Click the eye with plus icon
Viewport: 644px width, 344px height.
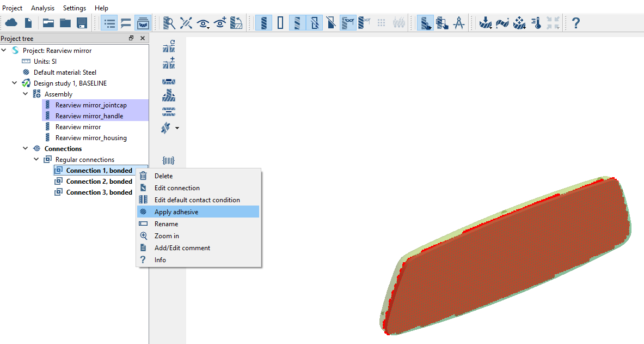tap(220, 23)
